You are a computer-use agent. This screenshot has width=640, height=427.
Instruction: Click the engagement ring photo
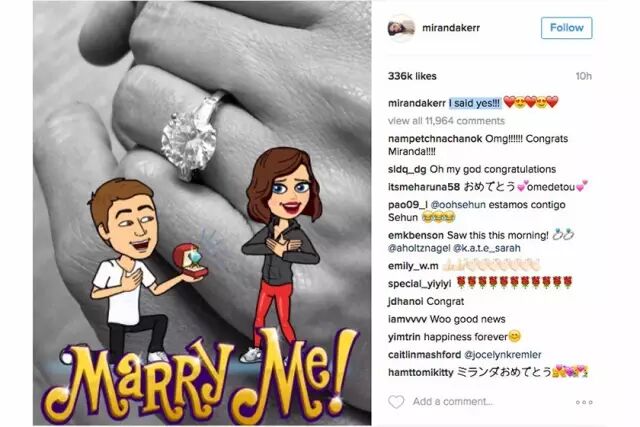pyautogui.click(x=202, y=213)
